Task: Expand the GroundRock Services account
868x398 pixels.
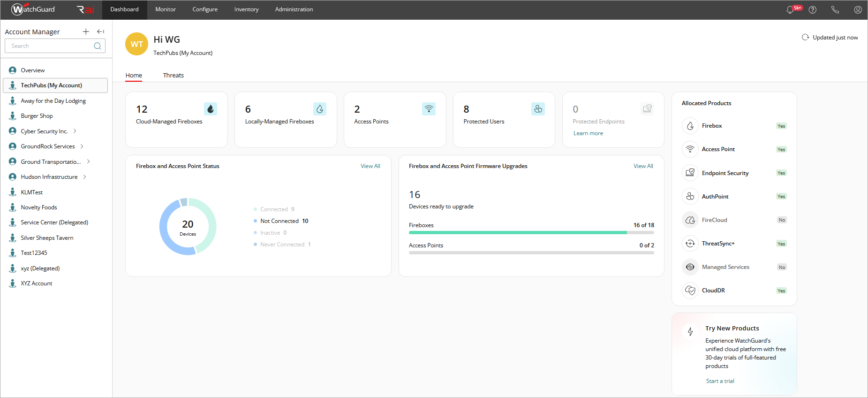Action: [82, 146]
